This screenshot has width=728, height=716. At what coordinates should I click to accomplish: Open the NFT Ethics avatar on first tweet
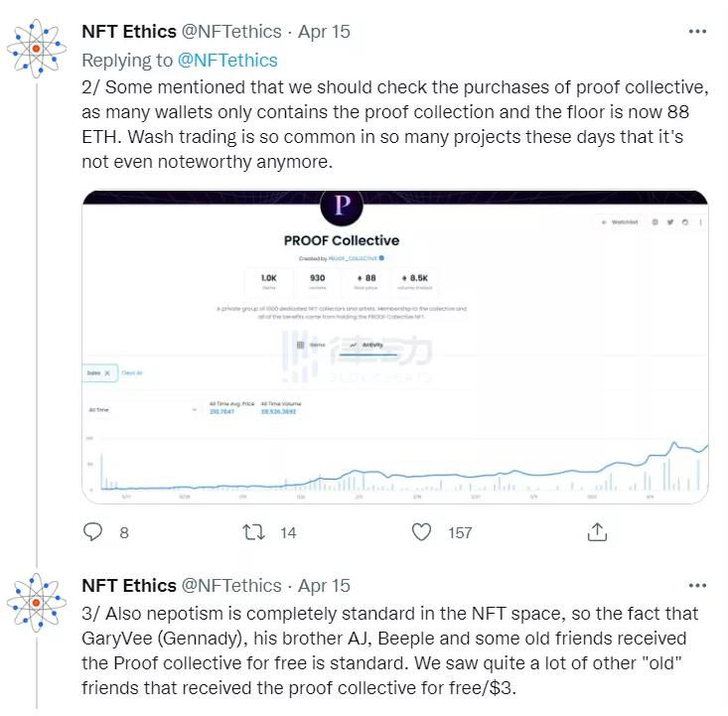click(x=37, y=49)
